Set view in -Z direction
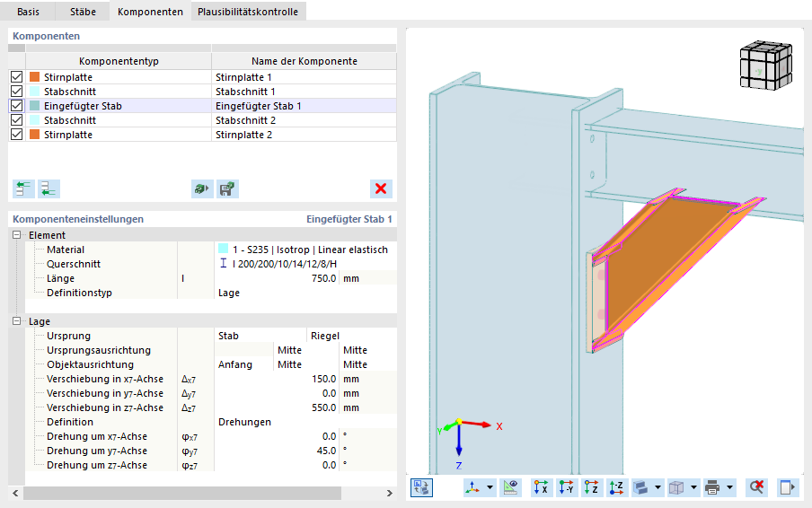Image resolution: width=812 pixels, height=508 pixels. (x=616, y=487)
